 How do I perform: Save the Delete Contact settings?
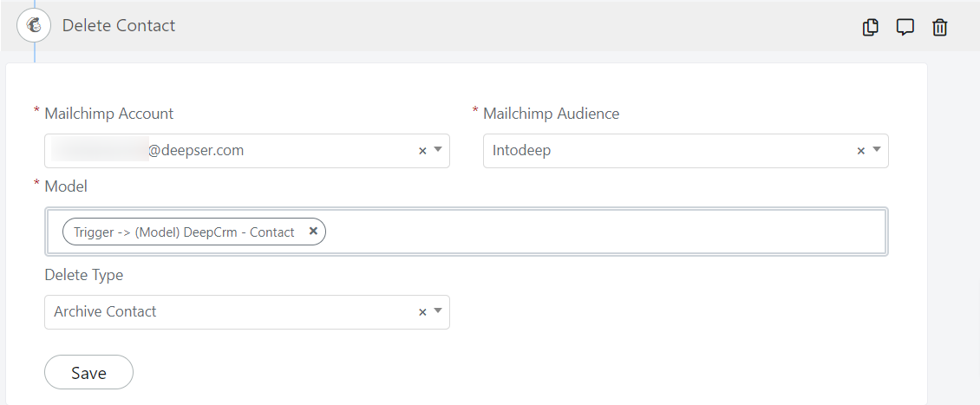88,373
